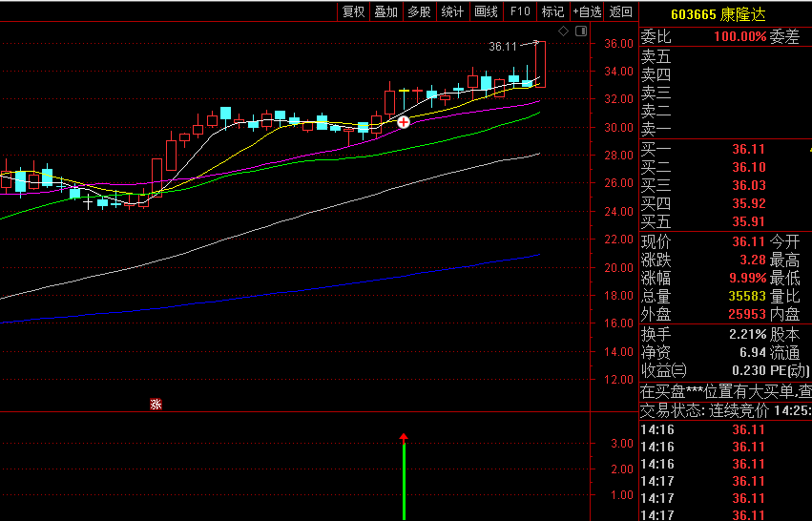The image size is (812, 521).
Task: Open the 统计 statistics tool
Action: (452, 11)
